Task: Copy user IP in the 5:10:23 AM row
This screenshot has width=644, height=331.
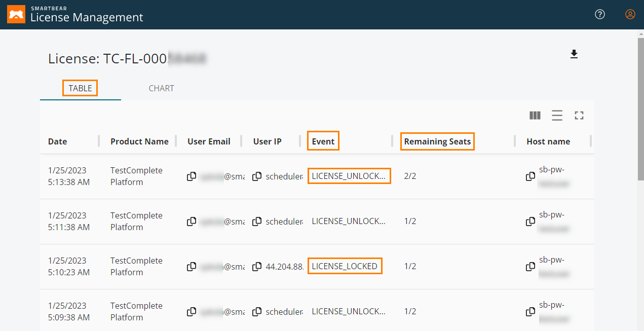Action: pos(257,267)
